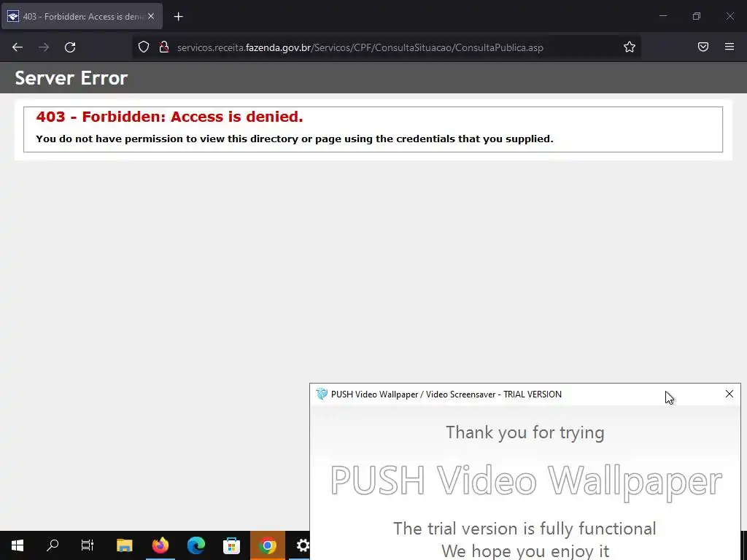
Task: Launch Microsoft Edge from taskbar
Action: [x=196, y=545]
